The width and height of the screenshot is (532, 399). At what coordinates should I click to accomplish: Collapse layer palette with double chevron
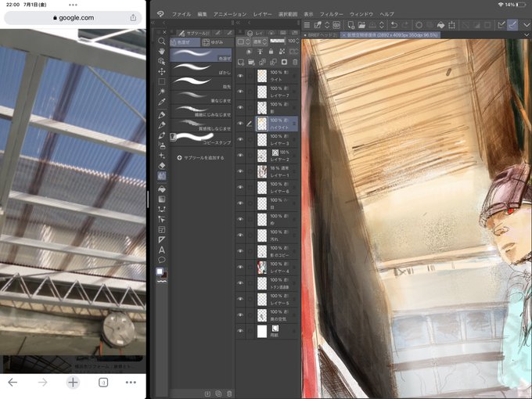238,23
